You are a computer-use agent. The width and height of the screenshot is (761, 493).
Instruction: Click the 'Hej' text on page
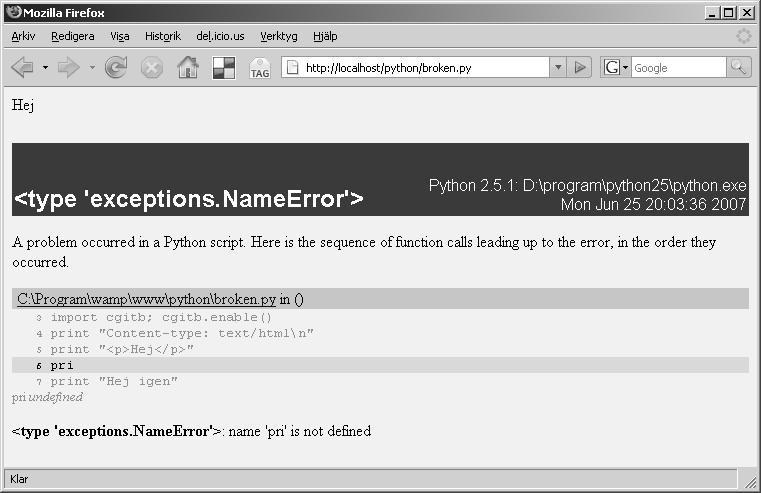(x=23, y=105)
